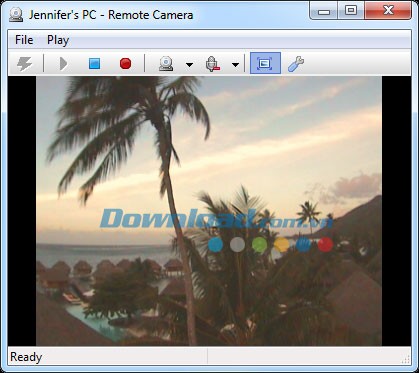Screen dimensions: 419x373
Task: Click the resize grip in status bar corner
Action: 406,359
